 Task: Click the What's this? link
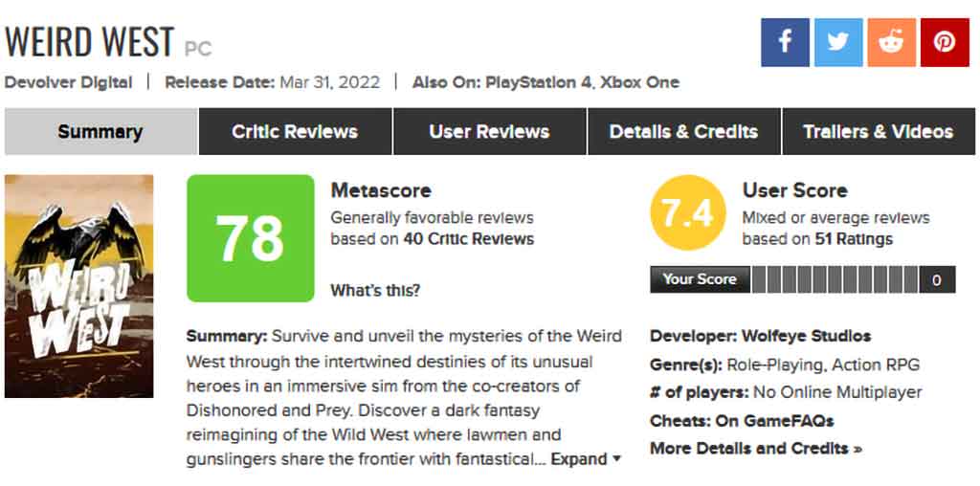click(x=375, y=291)
